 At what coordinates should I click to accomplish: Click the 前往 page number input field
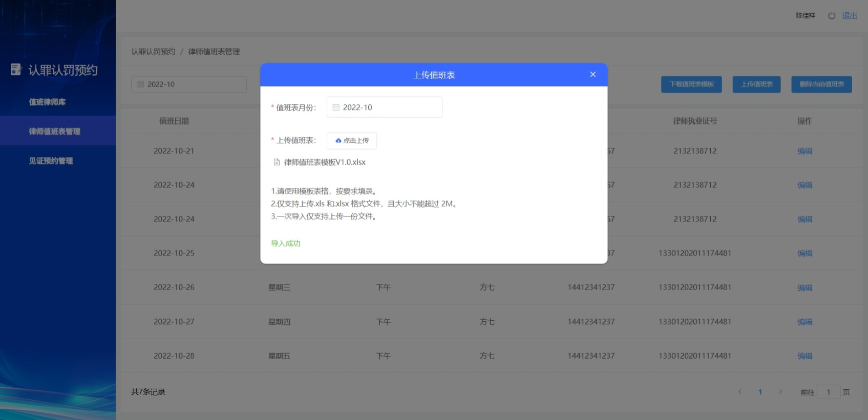828,392
